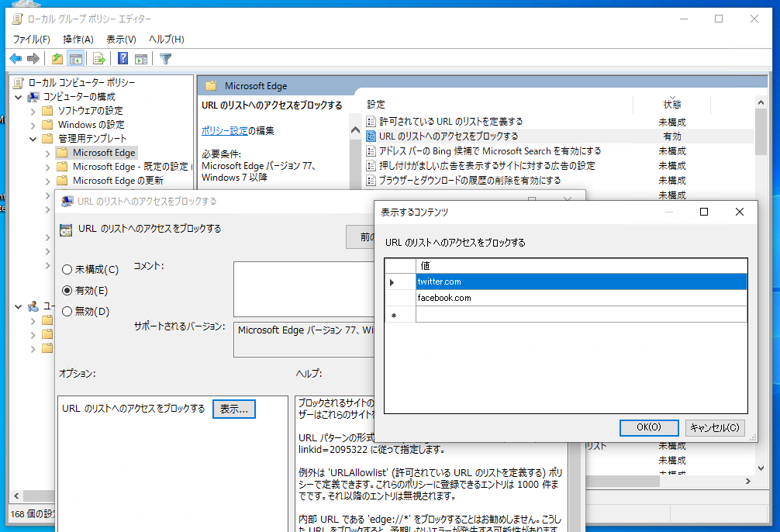The width and height of the screenshot is (780, 532).
Task: Click the up one level folder icon
Action: coord(56,58)
